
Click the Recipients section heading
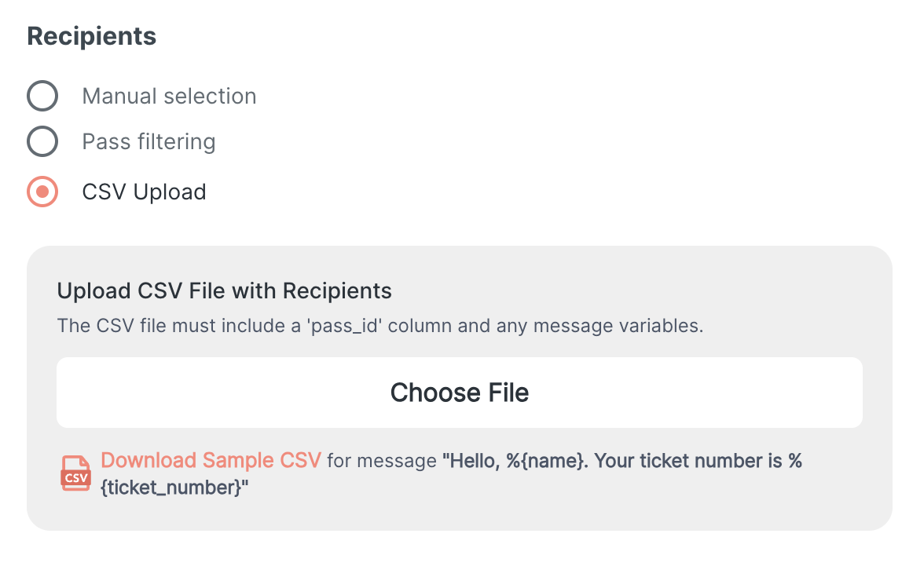pyautogui.click(x=92, y=36)
